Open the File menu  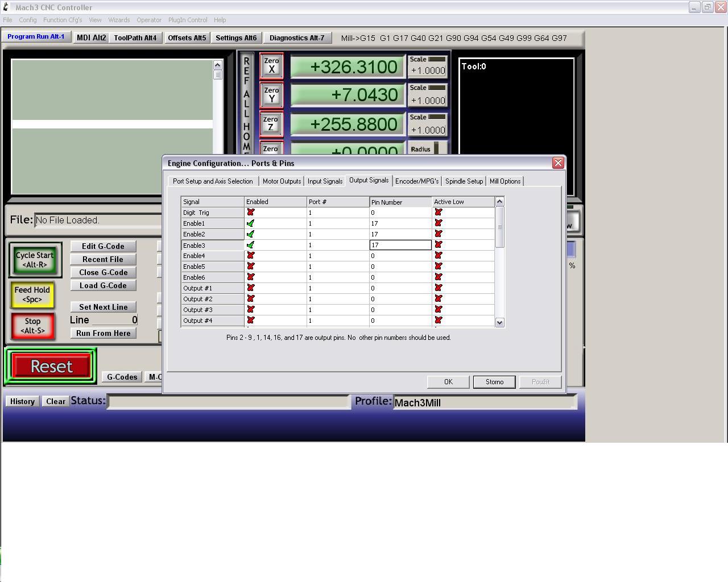pyautogui.click(x=7, y=20)
